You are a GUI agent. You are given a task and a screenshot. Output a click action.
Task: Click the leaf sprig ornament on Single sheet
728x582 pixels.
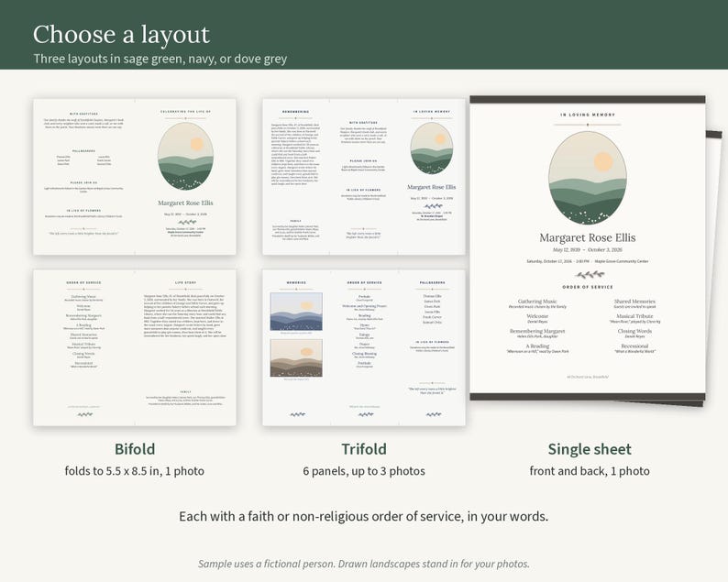tap(588, 274)
